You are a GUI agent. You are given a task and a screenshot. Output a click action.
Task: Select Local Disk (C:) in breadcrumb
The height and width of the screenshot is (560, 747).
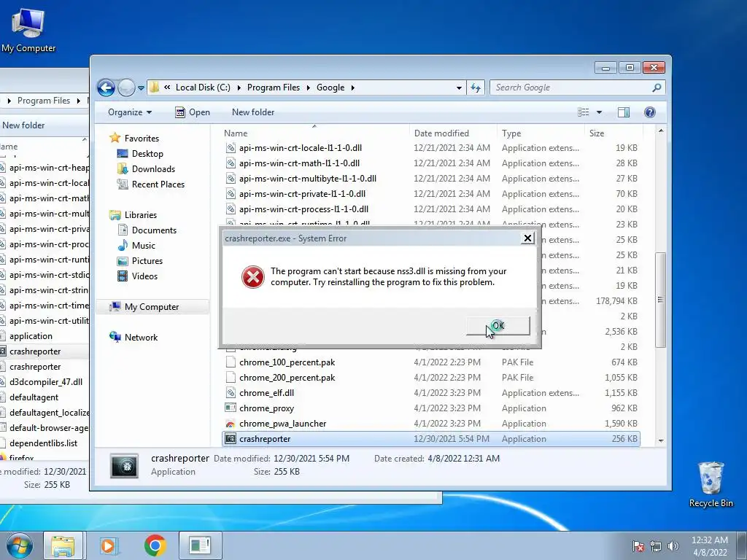pyautogui.click(x=203, y=87)
